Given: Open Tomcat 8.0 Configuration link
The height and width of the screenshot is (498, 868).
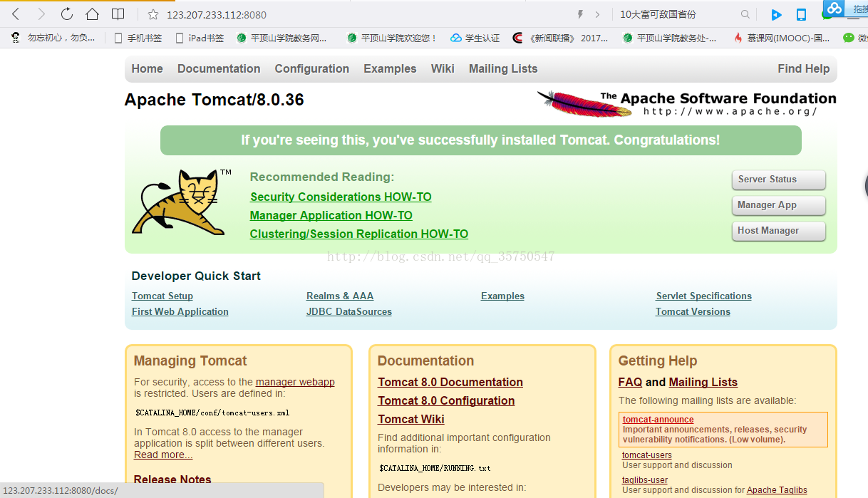Looking at the screenshot, I should click(x=446, y=400).
